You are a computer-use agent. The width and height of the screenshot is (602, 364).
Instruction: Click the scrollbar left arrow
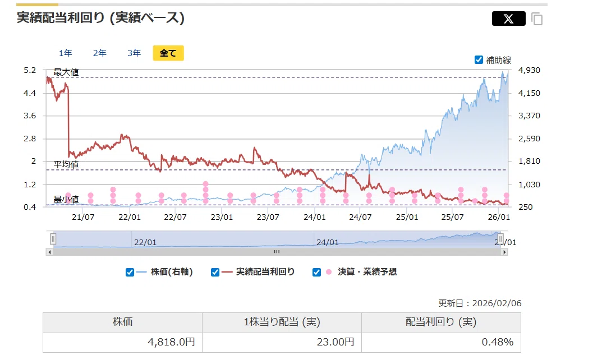[49, 252]
